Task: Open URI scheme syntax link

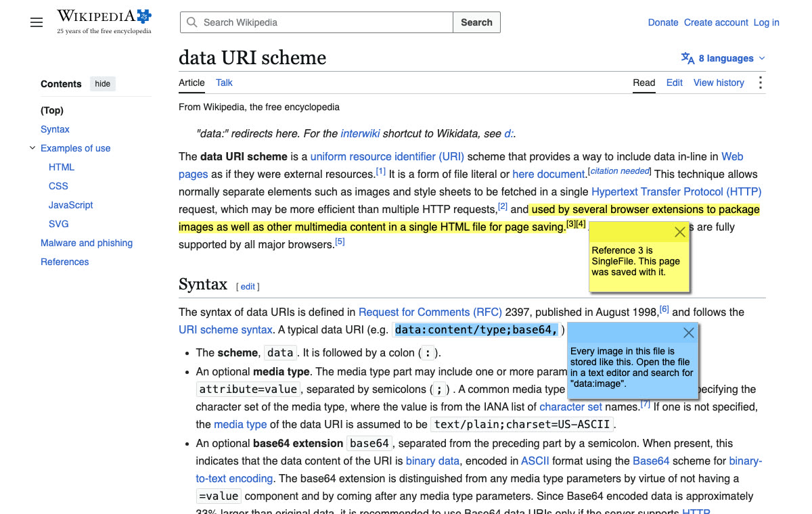Action: click(x=225, y=329)
